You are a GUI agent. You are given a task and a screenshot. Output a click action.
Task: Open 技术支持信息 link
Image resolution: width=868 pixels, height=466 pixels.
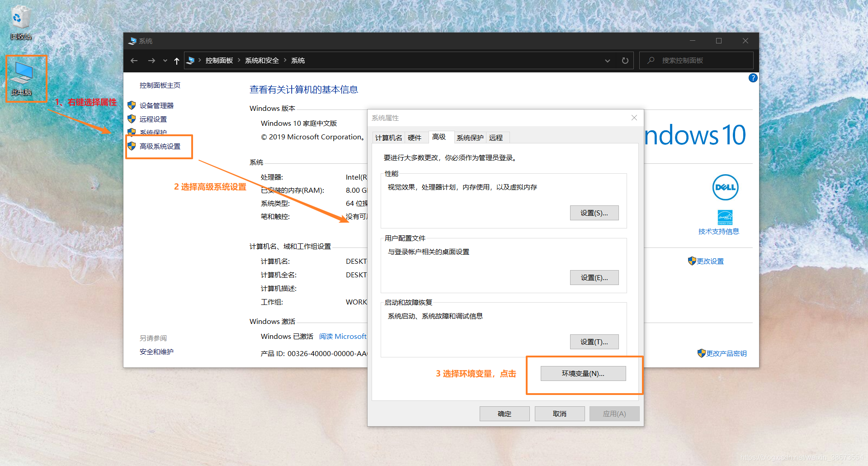coord(718,232)
